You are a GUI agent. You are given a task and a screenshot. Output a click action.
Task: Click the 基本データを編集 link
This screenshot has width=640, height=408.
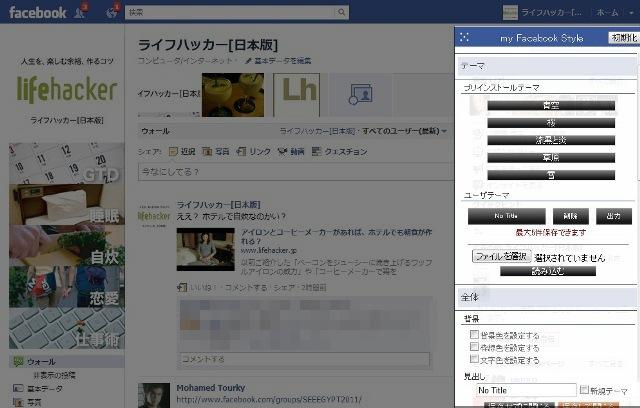(282, 61)
